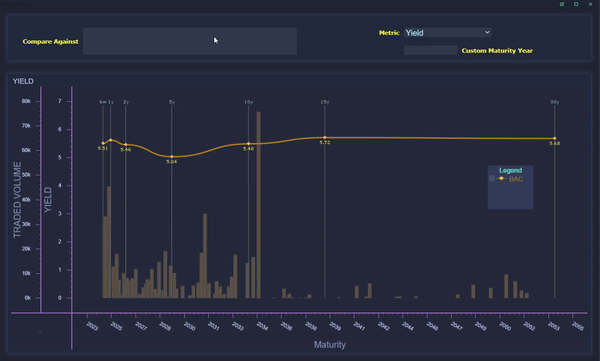Select the 30y tenor marker label

tap(554, 102)
